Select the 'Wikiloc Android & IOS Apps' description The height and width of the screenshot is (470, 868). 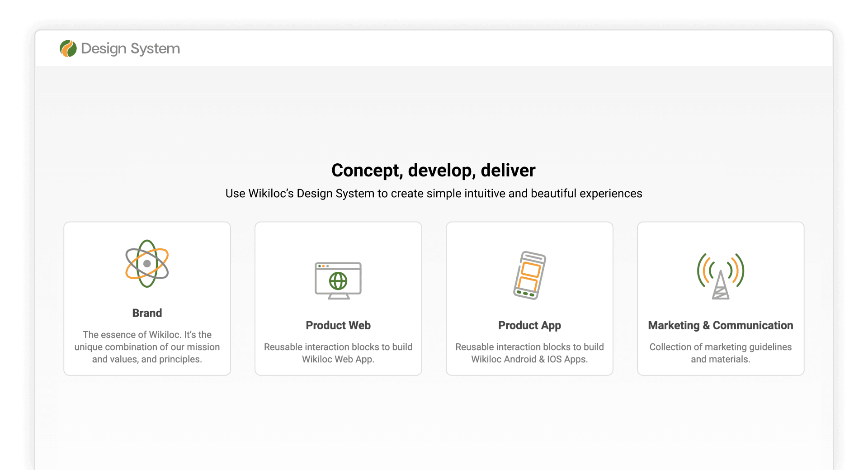(529, 353)
